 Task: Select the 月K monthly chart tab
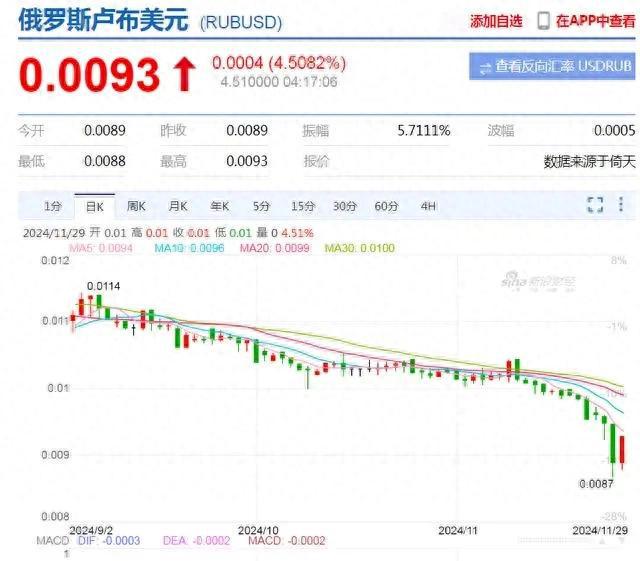click(178, 206)
